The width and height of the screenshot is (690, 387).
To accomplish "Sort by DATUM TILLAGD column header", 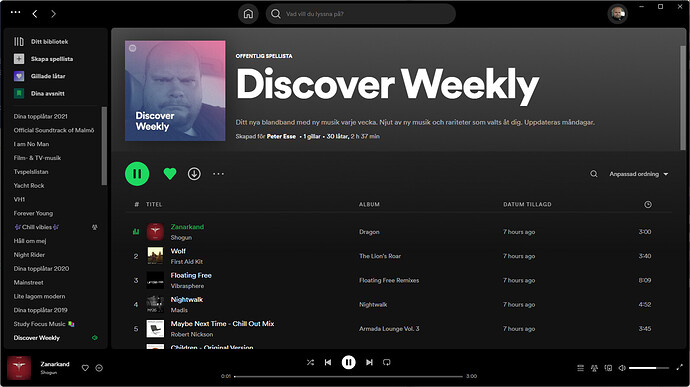I will click(x=527, y=204).
